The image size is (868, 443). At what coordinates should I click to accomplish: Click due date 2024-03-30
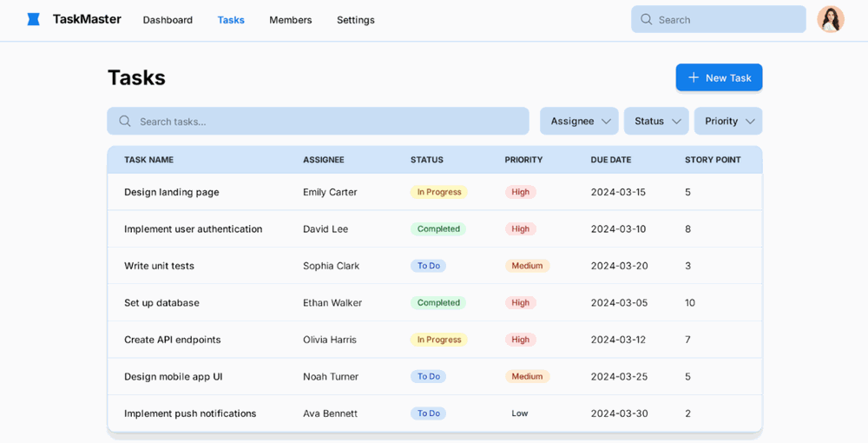tap(620, 413)
